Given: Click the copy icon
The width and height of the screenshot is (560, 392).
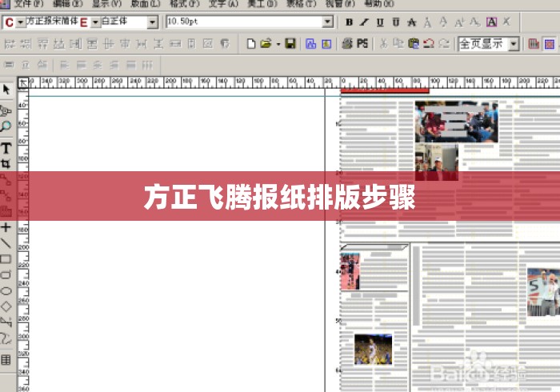Looking at the screenshot, I should tap(398, 44).
